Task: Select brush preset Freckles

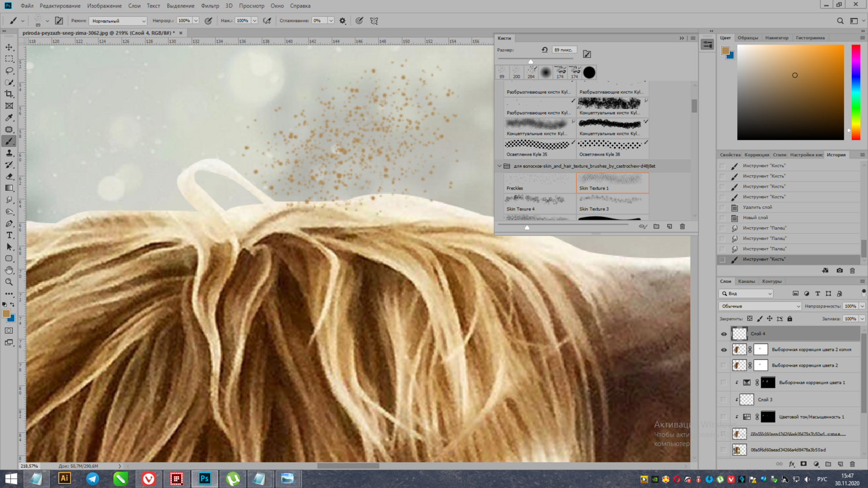Action: (539, 183)
